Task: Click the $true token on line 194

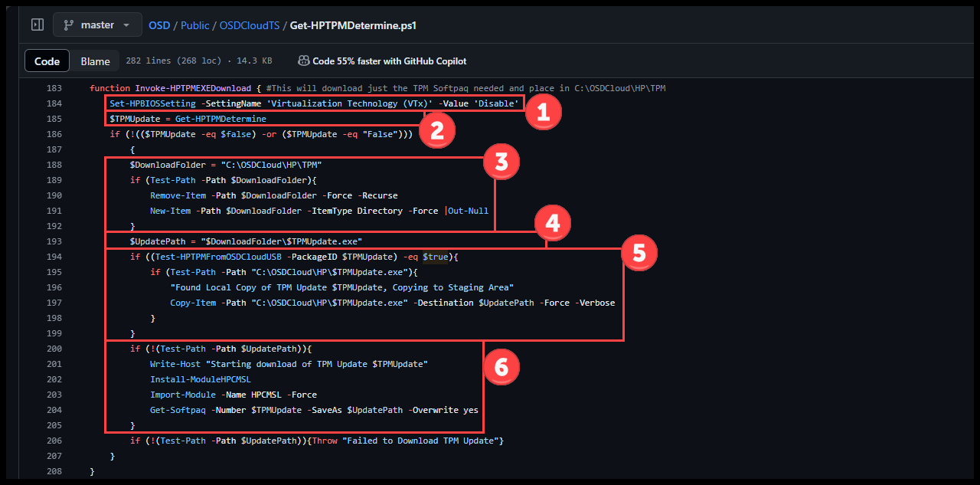Action: pos(436,256)
